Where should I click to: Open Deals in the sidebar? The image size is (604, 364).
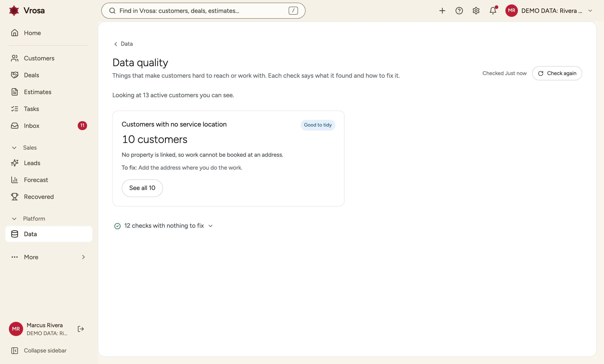click(x=49, y=75)
